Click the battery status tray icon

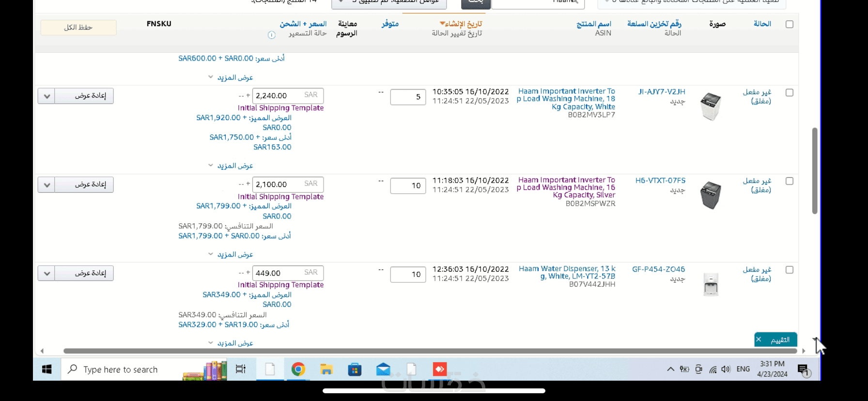click(684, 369)
